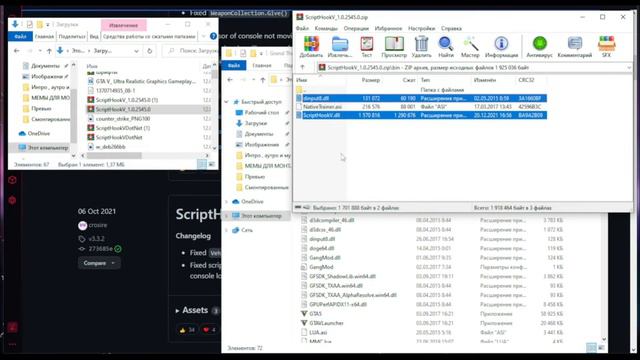This screenshot has width=640, height=360.
Task: Click the back arrow in Загрузки explorer window
Action: point(17,51)
